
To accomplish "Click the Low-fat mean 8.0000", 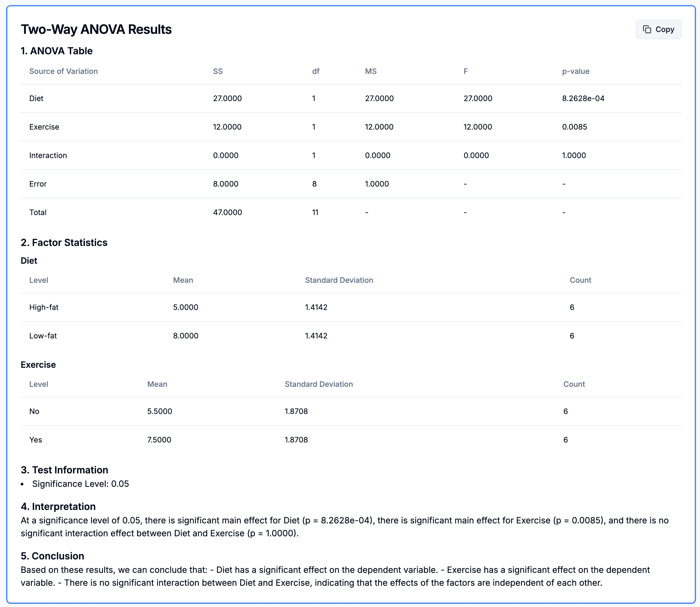I will coord(186,336).
